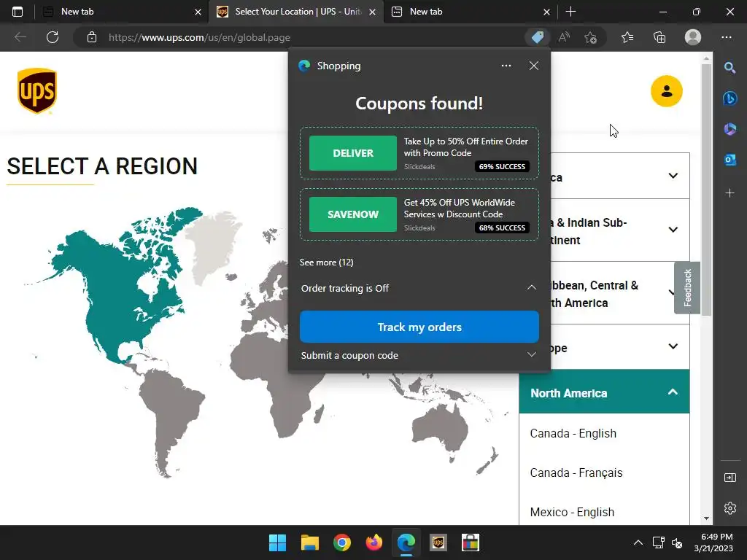The height and width of the screenshot is (560, 747).
Task: Select Mexico - English location
Action: click(572, 512)
